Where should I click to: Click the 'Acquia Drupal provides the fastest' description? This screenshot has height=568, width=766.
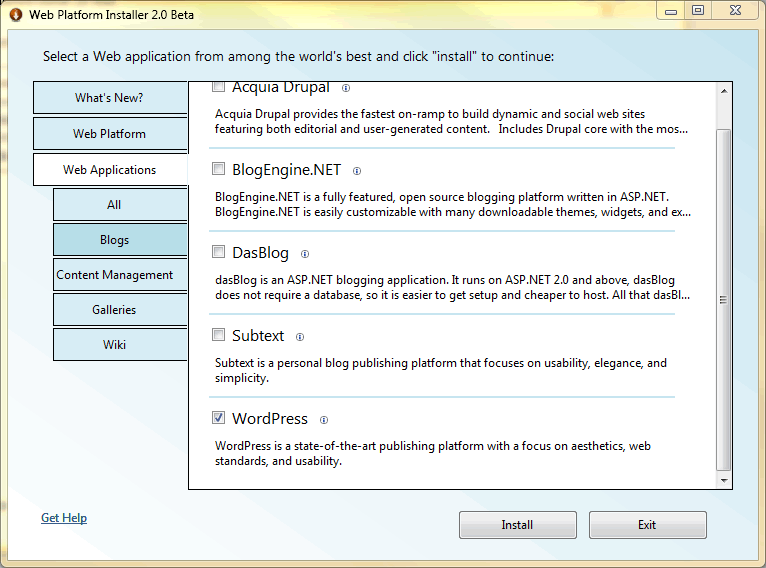[x=451, y=122]
